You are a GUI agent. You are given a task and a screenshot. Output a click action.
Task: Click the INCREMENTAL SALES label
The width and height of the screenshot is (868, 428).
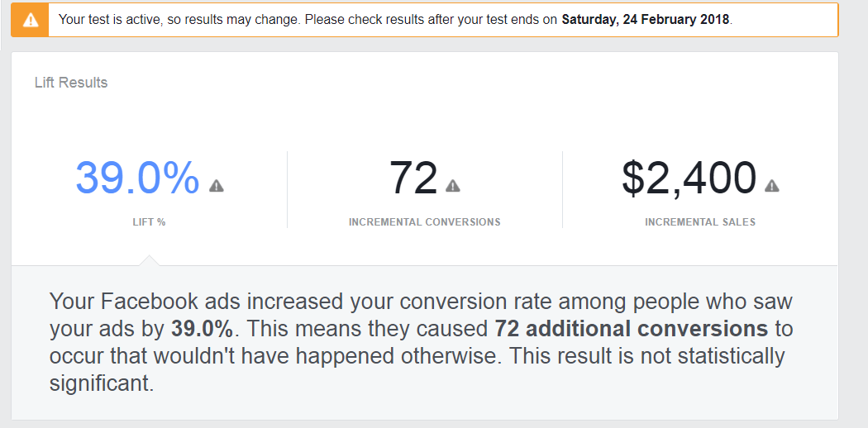[x=700, y=222]
